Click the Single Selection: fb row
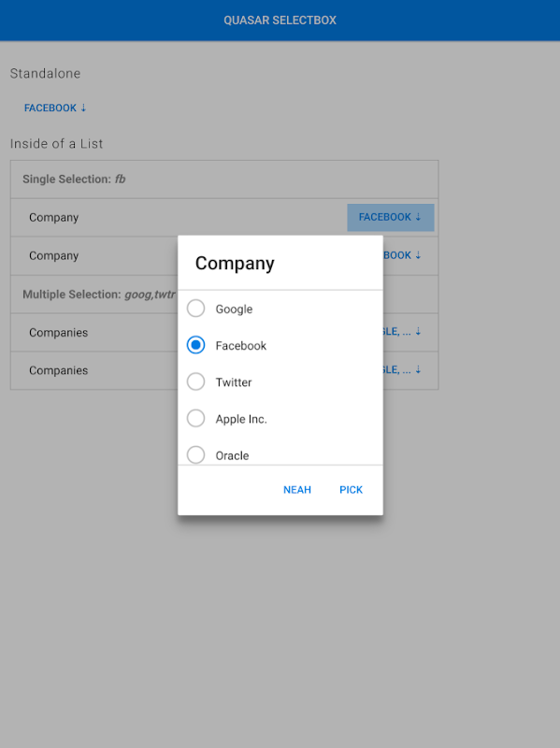The height and width of the screenshot is (748, 560). 224,180
